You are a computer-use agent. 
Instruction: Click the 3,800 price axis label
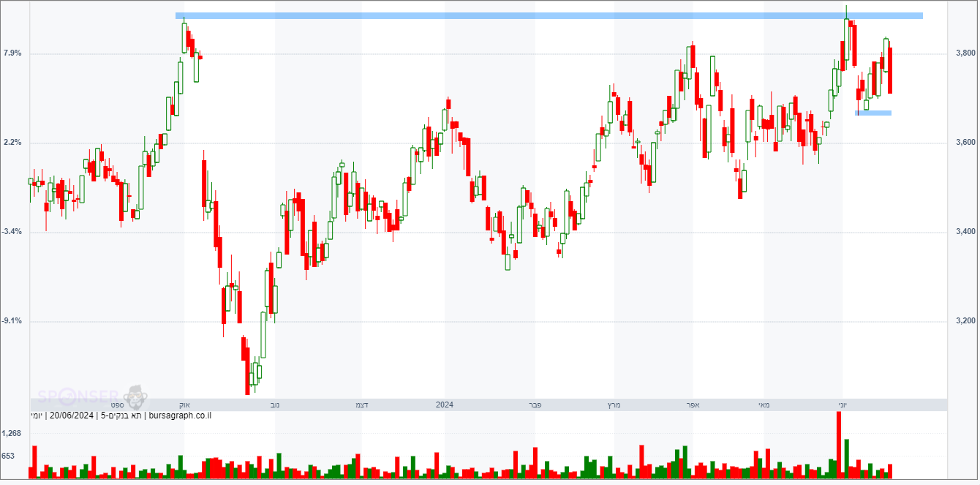965,53
